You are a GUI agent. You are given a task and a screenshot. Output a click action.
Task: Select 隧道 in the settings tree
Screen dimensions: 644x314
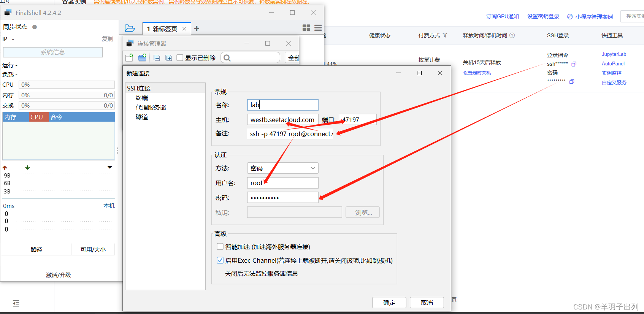coord(142,117)
